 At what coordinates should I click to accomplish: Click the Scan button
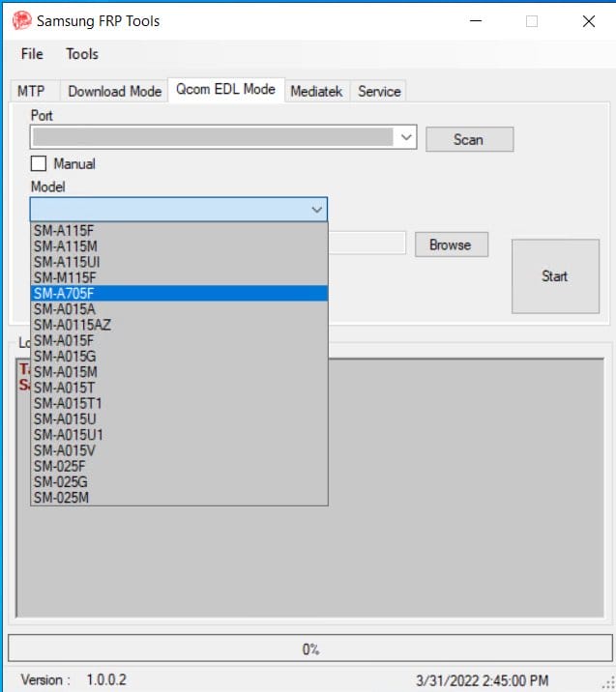469,139
